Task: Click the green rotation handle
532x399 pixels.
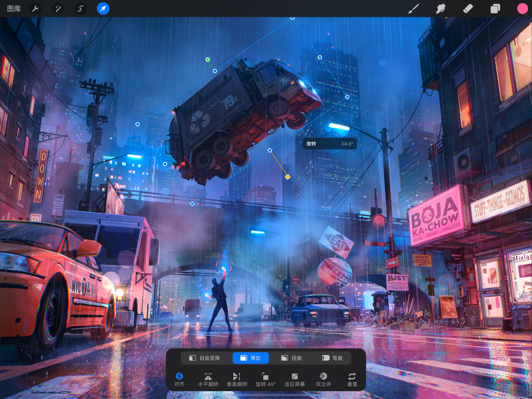Action: coord(208,59)
